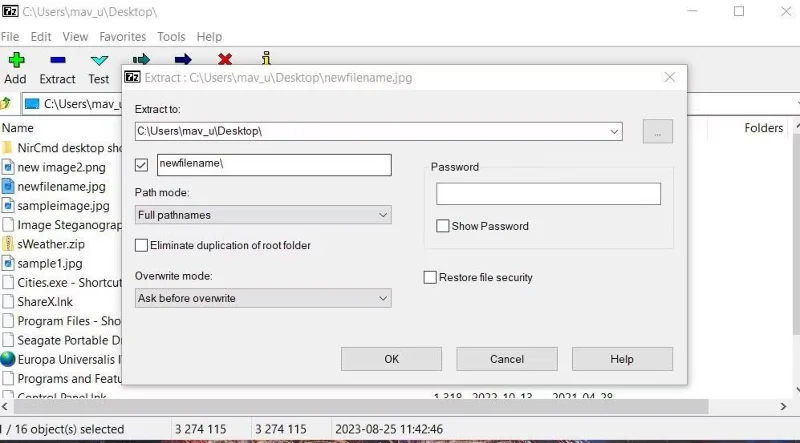800x443 pixels.
Task: Open the Path mode Full pathnames dropdown
Action: coord(263,215)
